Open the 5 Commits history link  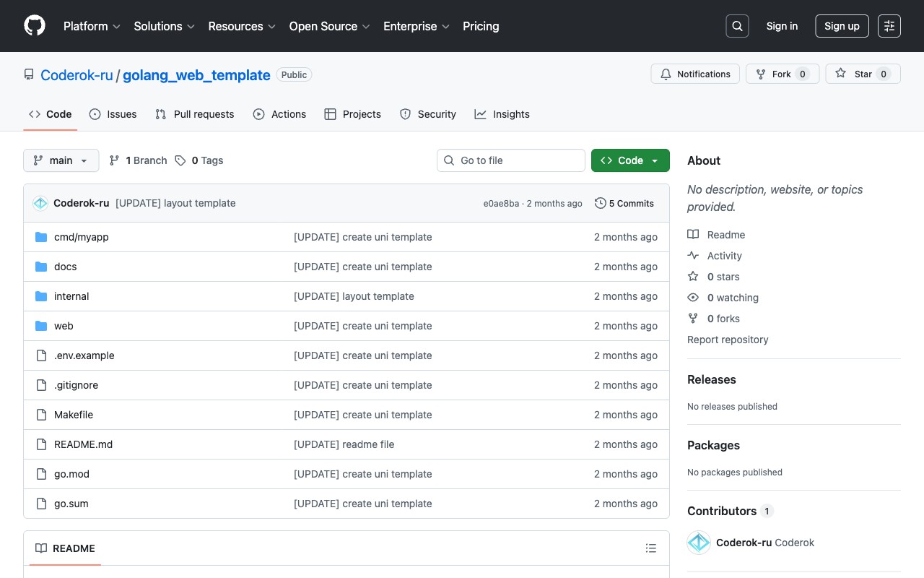[x=624, y=203]
